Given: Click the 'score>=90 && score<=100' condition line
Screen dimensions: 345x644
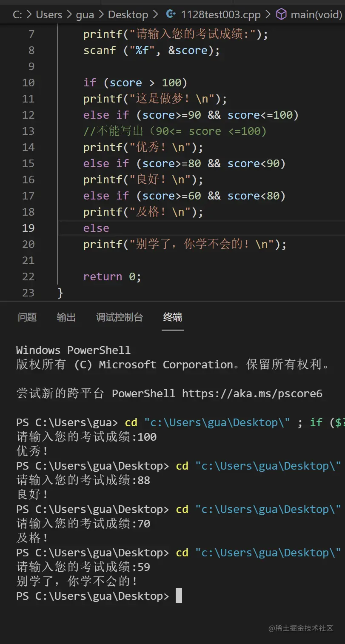Looking at the screenshot, I should coord(191,115).
